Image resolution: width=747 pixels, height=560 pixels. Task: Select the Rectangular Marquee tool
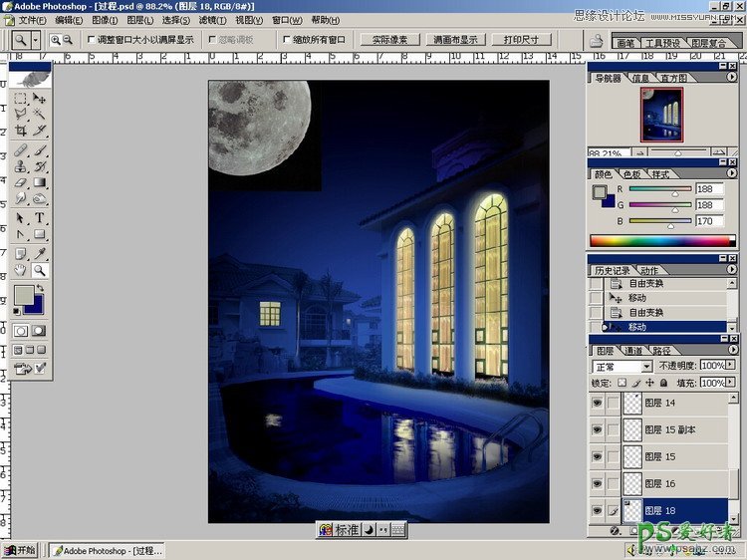pos(20,99)
